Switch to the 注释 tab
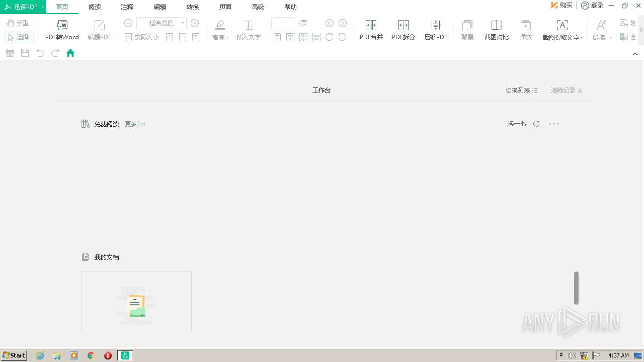The height and width of the screenshot is (362, 644). click(127, 7)
